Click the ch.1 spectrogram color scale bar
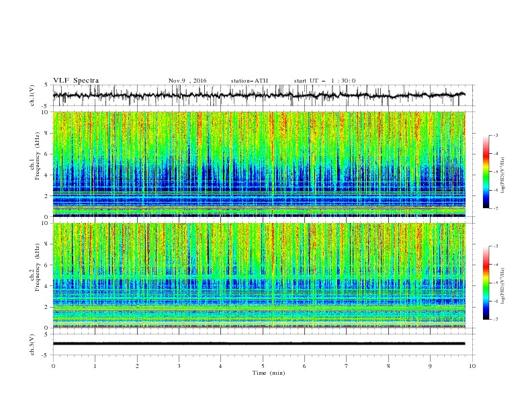This screenshot has height=411, width=532. [x=486, y=171]
